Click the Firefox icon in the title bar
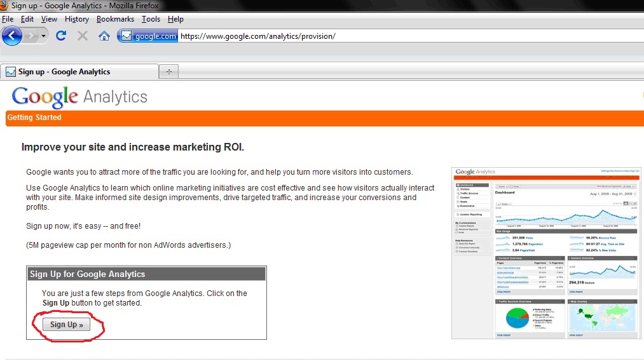This screenshot has height=364, width=644. pos(4,5)
